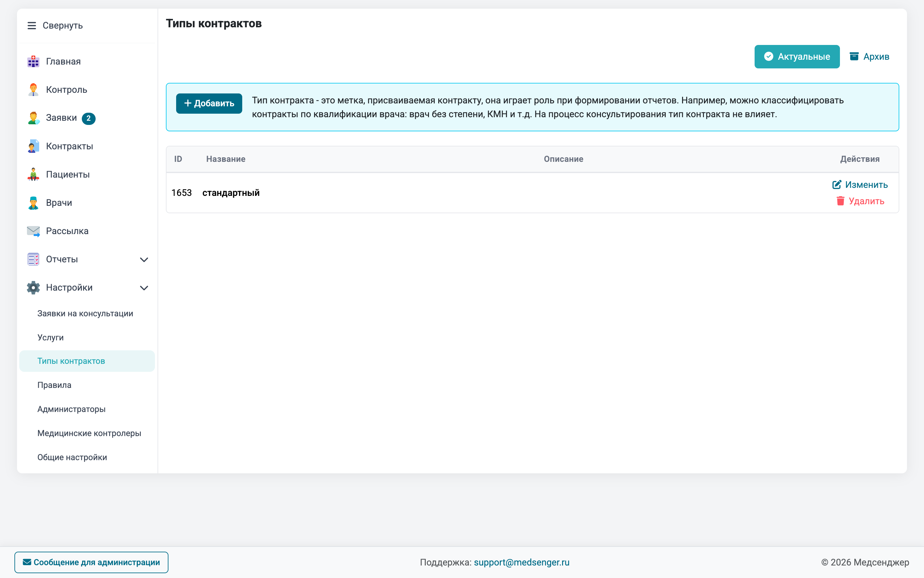Viewport: 924px width, 578px height.
Task: Select Типы контрактов in the sidebar
Action: pos(87,361)
